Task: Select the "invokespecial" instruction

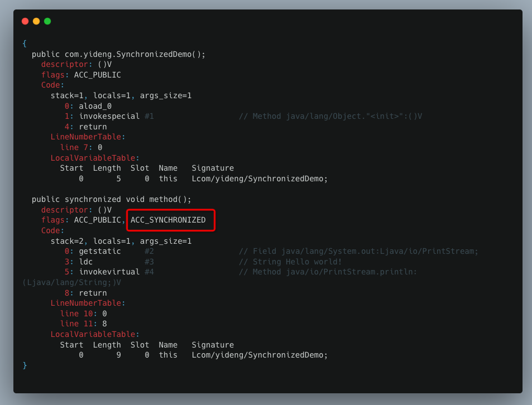Action: [109, 116]
